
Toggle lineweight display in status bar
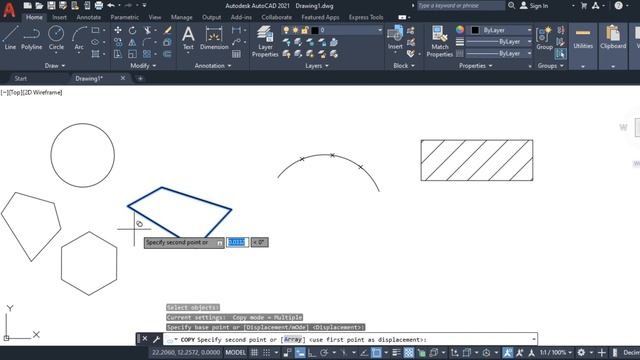396,353
